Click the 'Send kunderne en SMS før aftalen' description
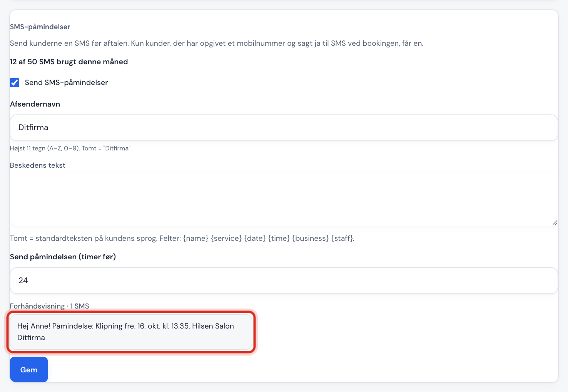The height and width of the screenshot is (392, 568). (217, 43)
